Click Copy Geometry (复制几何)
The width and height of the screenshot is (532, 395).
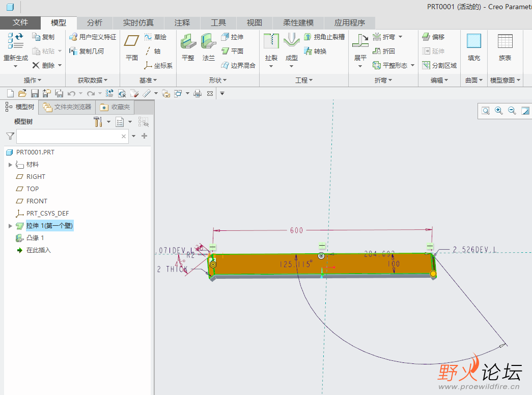coord(87,51)
